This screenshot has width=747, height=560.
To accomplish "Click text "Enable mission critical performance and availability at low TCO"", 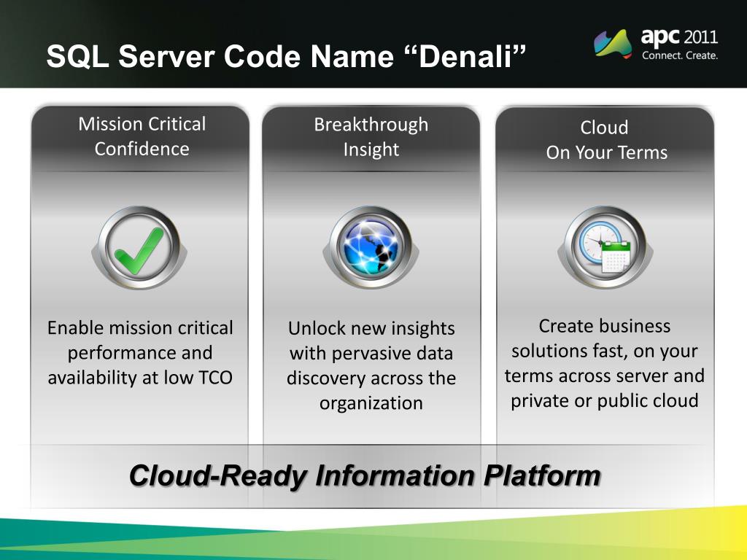I will coord(140,352).
